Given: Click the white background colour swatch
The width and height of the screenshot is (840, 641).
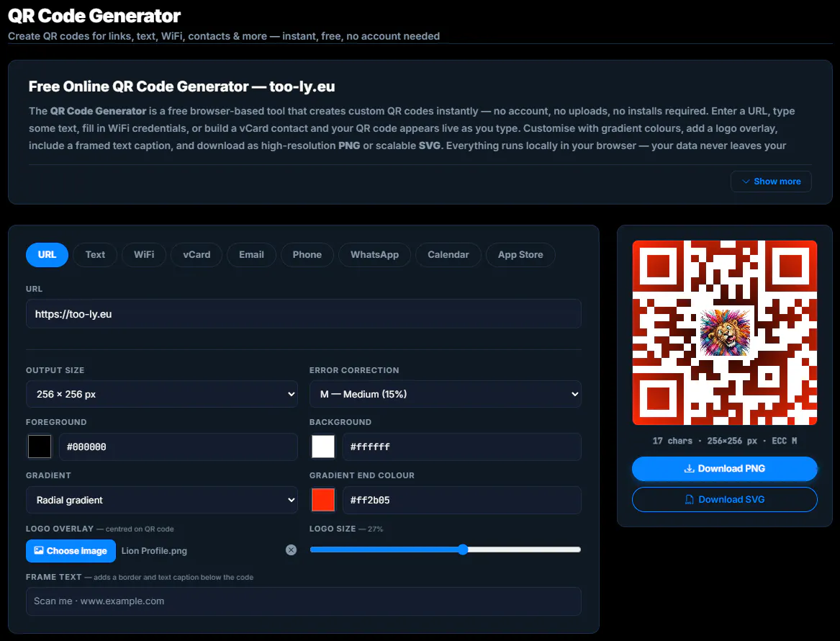Looking at the screenshot, I should point(323,447).
